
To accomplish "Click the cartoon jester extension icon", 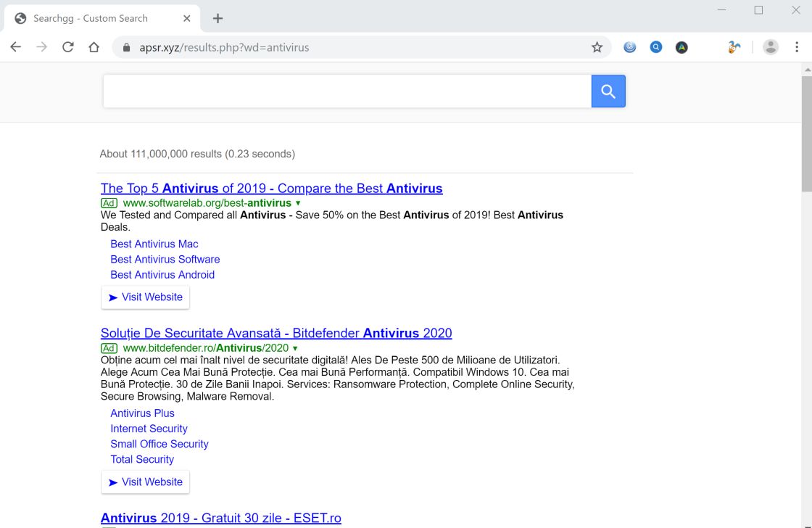I will tap(734, 47).
